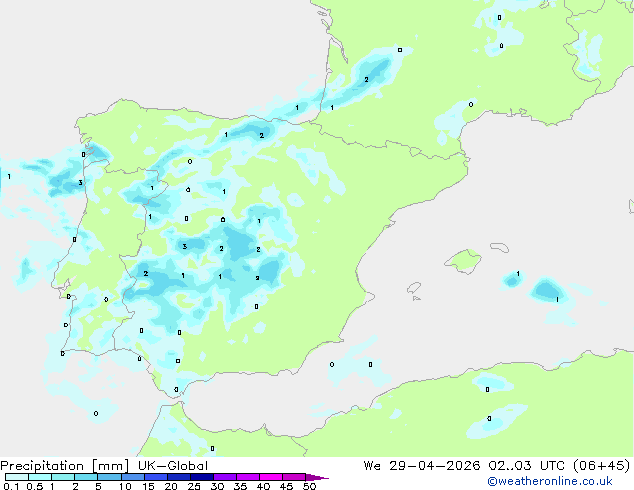Click the 'Precipitation [mm]' title text
Screen dimensions: 634x490
click(x=65, y=466)
